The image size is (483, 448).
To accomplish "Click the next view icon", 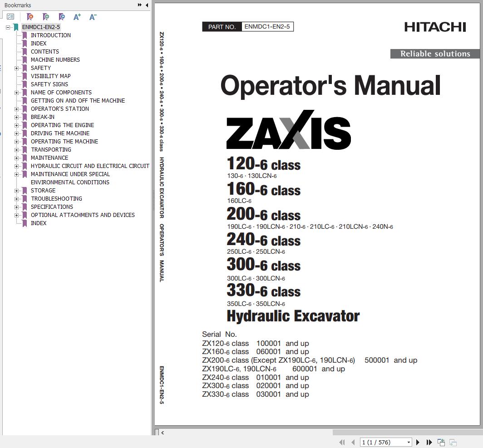I will coord(453,442).
